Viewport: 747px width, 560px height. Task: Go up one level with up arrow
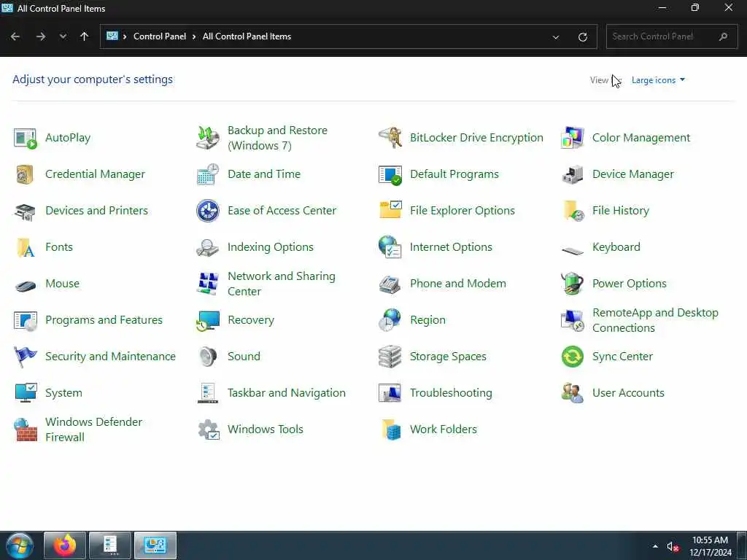point(85,36)
